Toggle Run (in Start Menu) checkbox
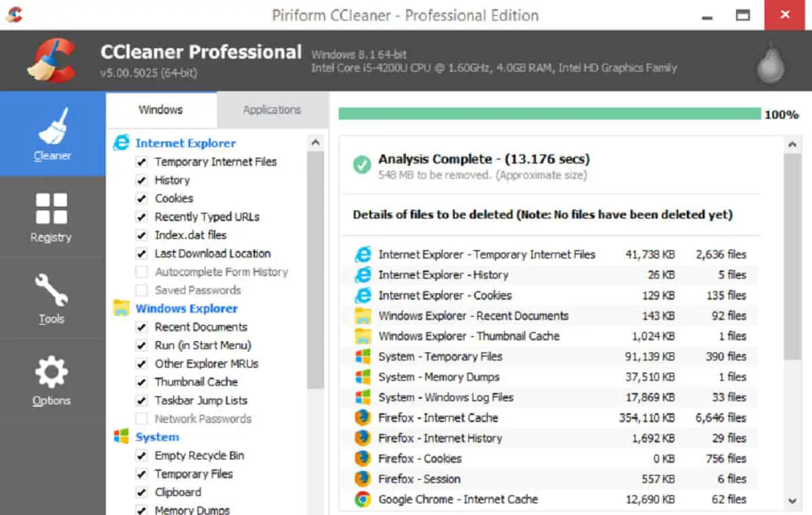The height and width of the screenshot is (515, 812). [141, 345]
